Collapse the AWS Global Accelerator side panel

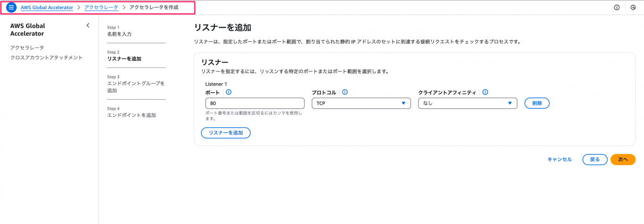point(88,25)
